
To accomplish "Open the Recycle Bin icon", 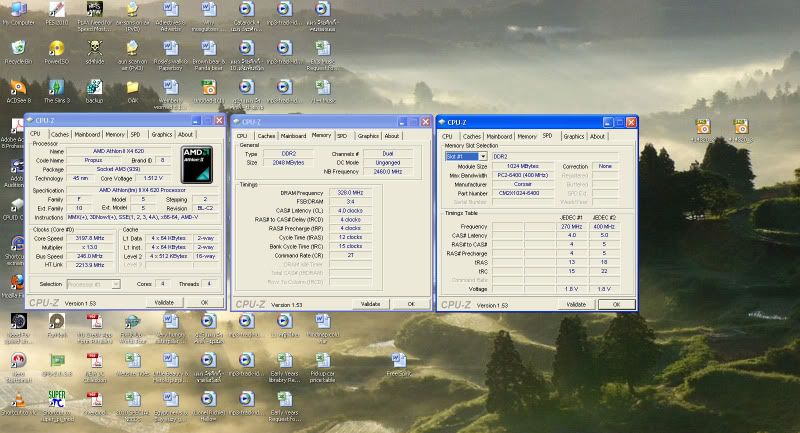I will (18, 48).
